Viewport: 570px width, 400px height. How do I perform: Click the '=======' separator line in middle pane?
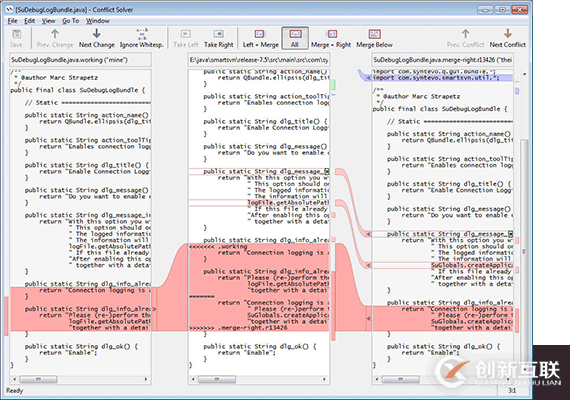(201, 296)
